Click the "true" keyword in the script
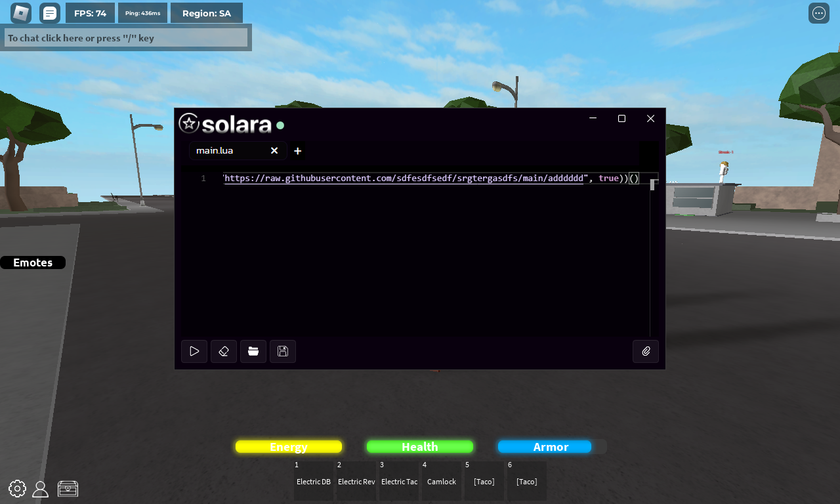Image resolution: width=840 pixels, height=504 pixels. (608, 178)
